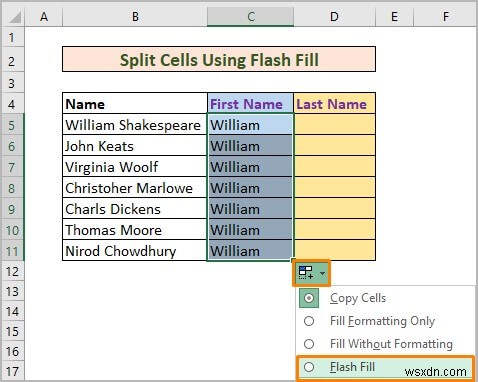Select row 4 header

coord(13,104)
